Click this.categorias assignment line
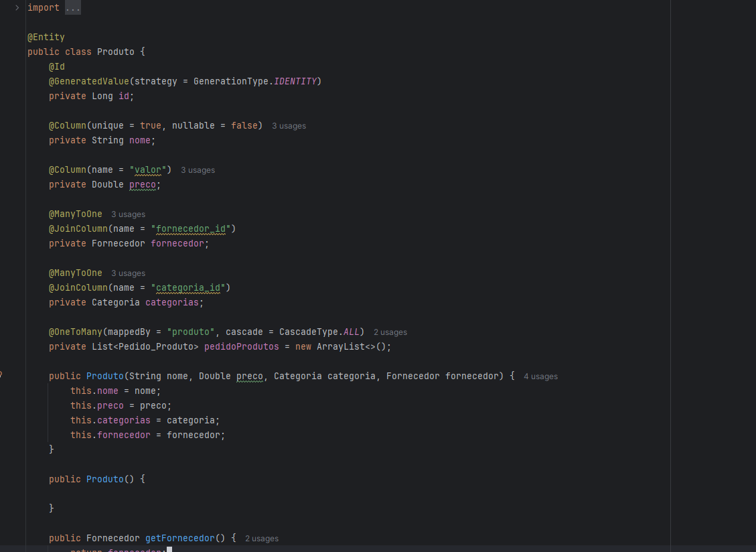 [x=145, y=420]
